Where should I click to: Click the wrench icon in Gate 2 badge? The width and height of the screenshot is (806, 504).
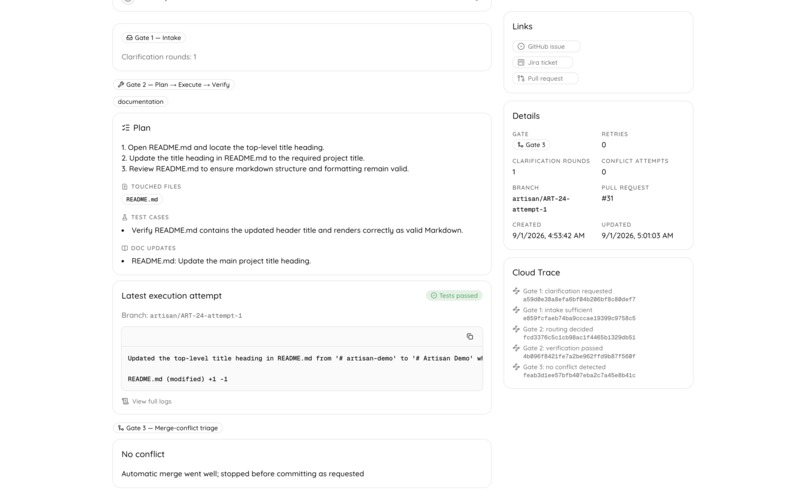pyautogui.click(x=121, y=84)
